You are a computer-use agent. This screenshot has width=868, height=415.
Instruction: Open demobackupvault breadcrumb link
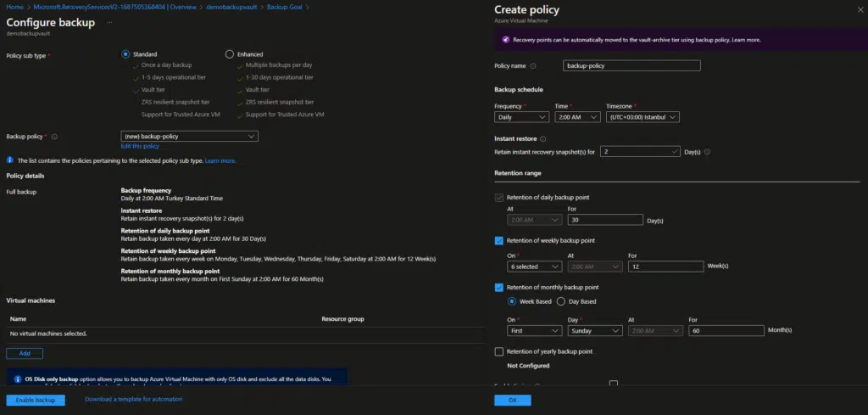coord(231,7)
